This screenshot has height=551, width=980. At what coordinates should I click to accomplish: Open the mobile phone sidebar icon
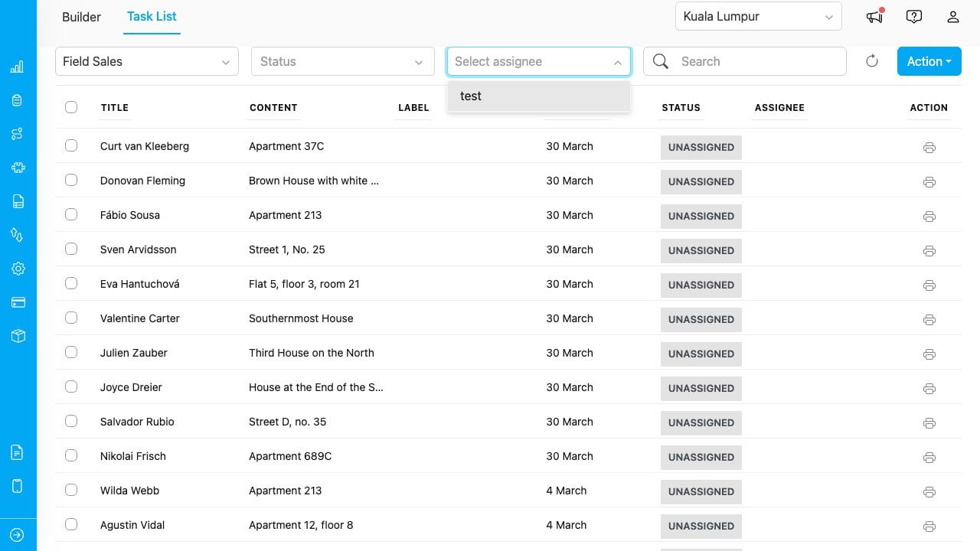click(18, 486)
